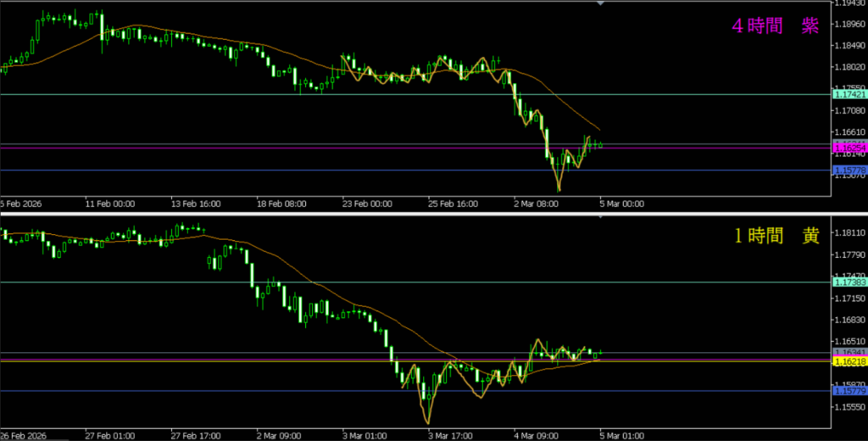Click the yellow 1.16218 price tag
This screenshot has width=868, height=441.
pyautogui.click(x=849, y=362)
